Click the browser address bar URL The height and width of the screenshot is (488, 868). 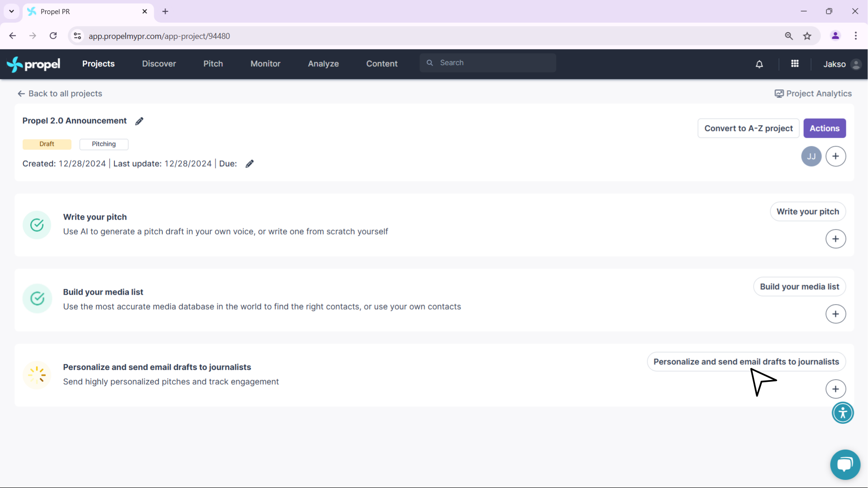[x=159, y=36]
